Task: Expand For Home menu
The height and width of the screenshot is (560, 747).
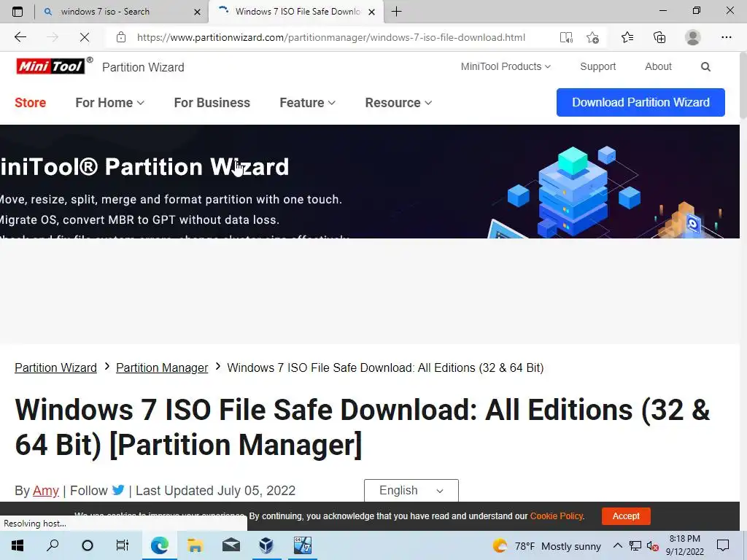Action: (x=109, y=102)
